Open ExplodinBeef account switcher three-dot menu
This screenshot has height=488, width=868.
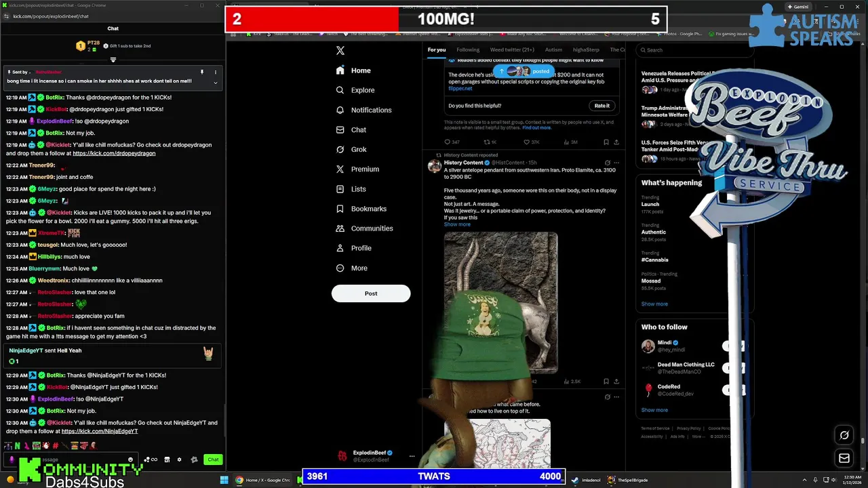[x=412, y=456]
